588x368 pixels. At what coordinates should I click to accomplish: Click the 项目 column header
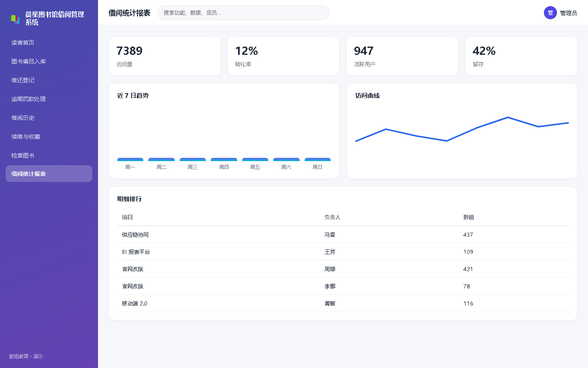point(127,217)
